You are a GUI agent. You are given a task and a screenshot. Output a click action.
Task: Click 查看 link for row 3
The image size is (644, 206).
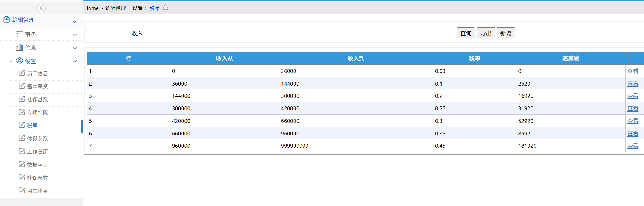pyautogui.click(x=633, y=96)
